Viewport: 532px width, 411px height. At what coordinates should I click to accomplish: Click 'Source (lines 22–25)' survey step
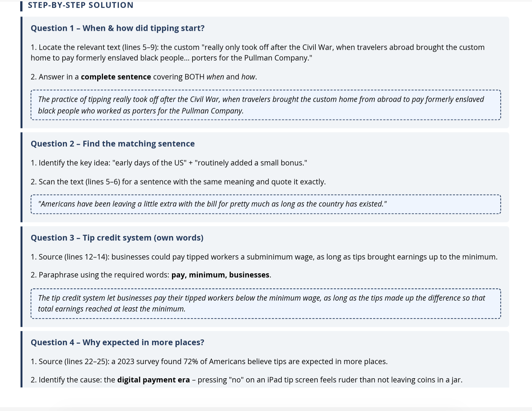point(209,362)
